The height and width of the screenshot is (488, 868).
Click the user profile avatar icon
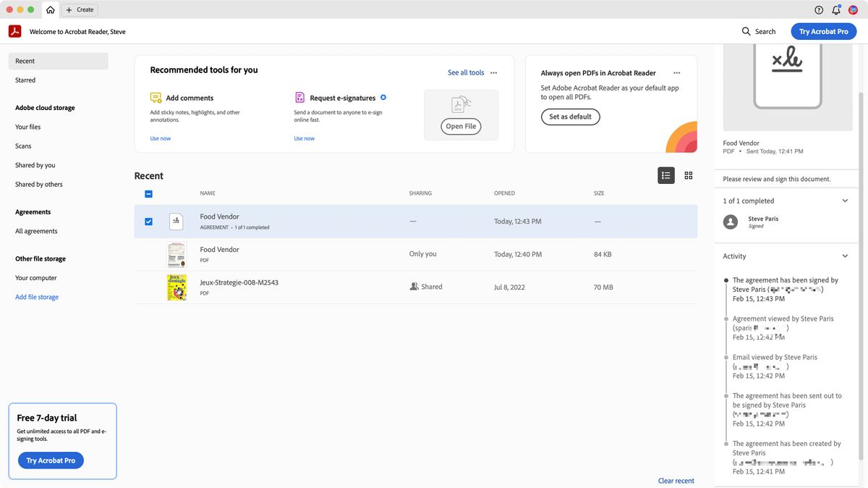point(853,9)
